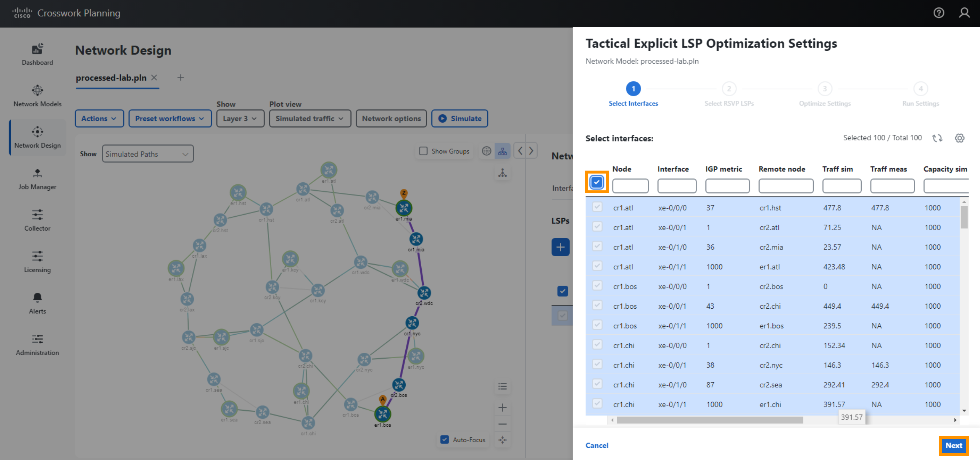Toggle checkbox for cr1.bos xe-0/1/1 row
Image resolution: width=980 pixels, height=460 pixels.
[597, 325]
